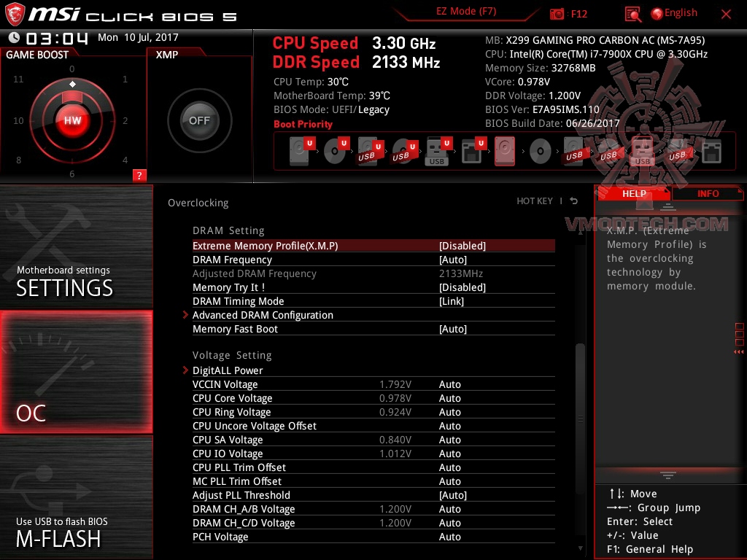747x560 pixels.
Task: Click the triple-arrow collapse icon on right edge
Action: 739,352
